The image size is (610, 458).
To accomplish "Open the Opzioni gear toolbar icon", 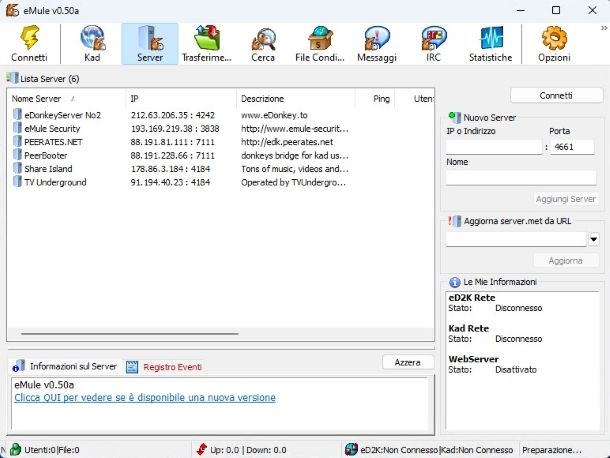I will click(x=554, y=38).
